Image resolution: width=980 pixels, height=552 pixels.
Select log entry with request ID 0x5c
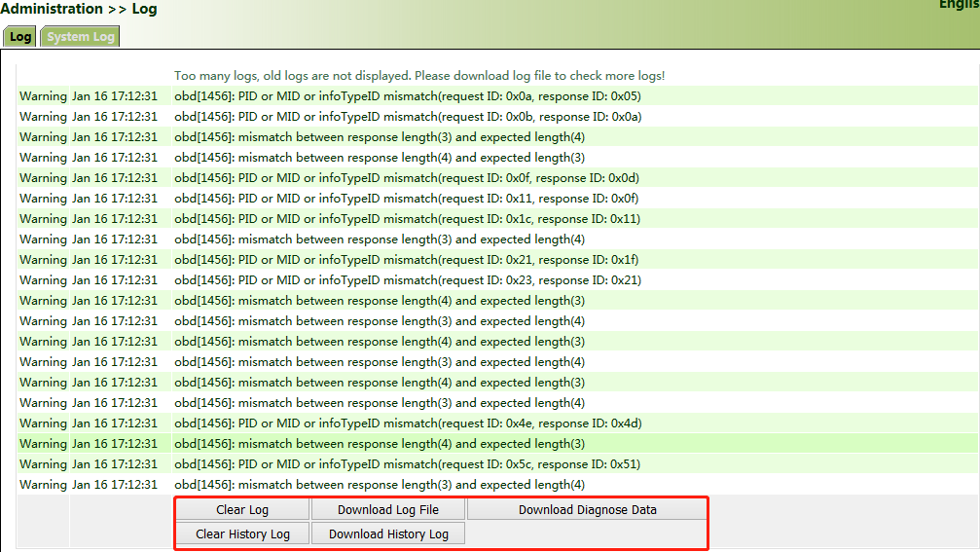[497, 463]
